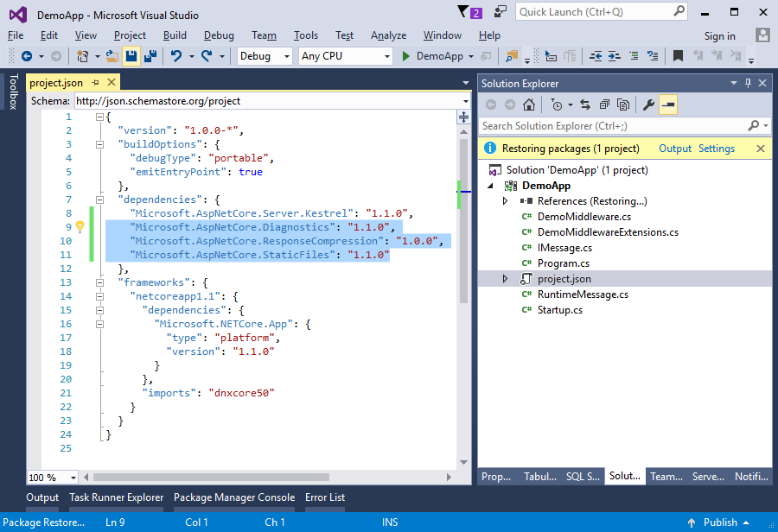This screenshot has height=532, width=778.
Task: Expand the References (Restoring...) node
Action: click(x=505, y=201)
